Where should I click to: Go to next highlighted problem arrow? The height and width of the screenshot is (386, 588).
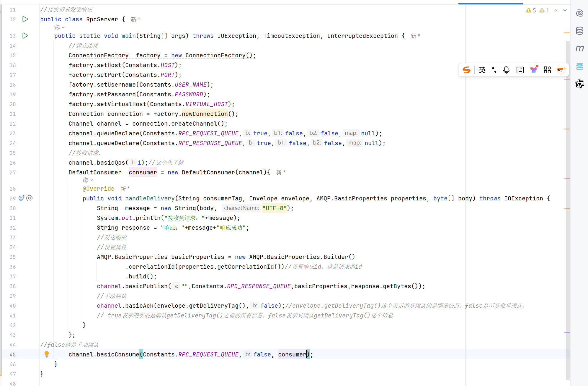click(565, 10)
